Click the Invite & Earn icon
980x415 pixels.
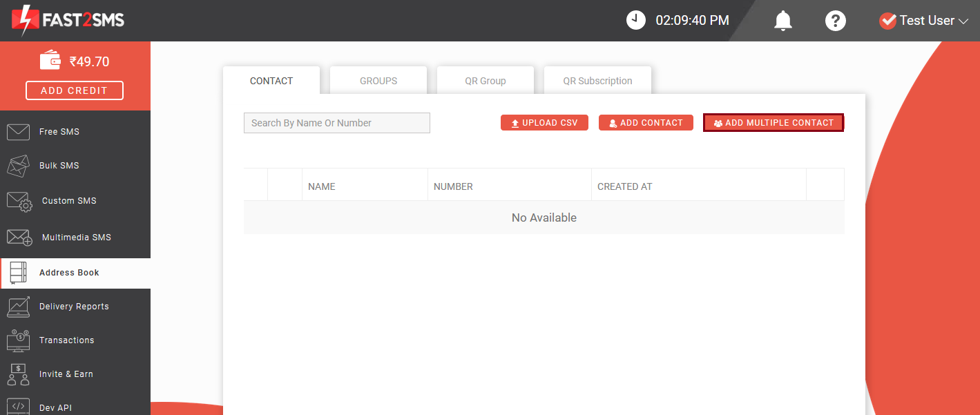pos(18,374)
